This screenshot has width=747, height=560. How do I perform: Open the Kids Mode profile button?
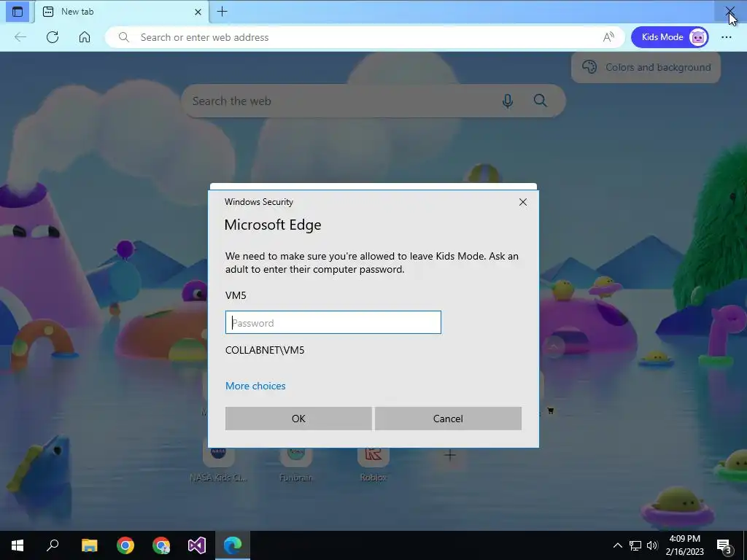670,37
